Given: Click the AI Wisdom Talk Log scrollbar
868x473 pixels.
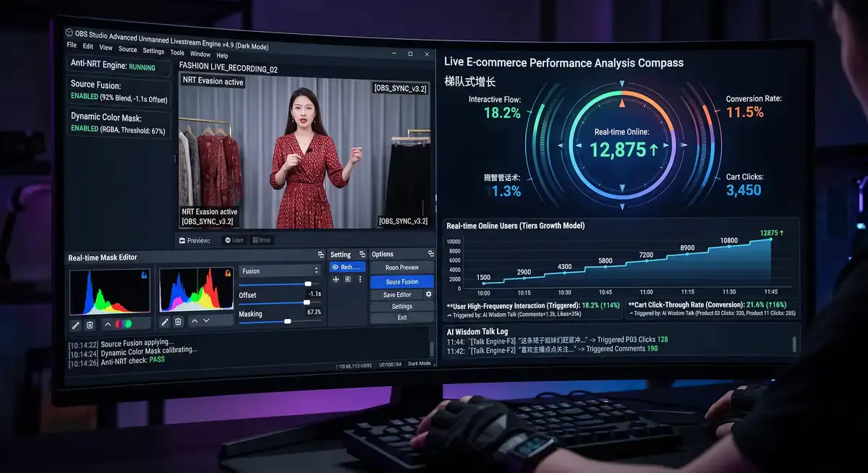Looking at the screenshot, I should pyautogui.click(x=793, y=345).
